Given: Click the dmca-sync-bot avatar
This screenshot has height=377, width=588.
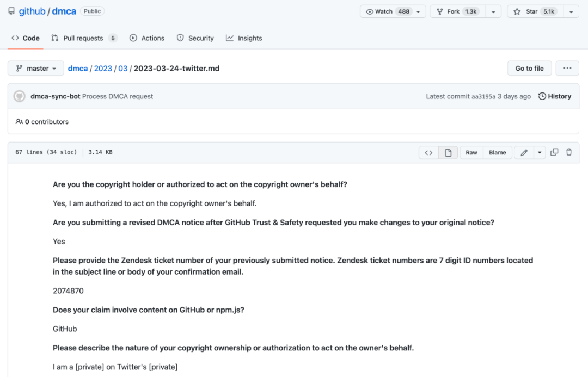Looking at the screenshot, I should 20,96.
